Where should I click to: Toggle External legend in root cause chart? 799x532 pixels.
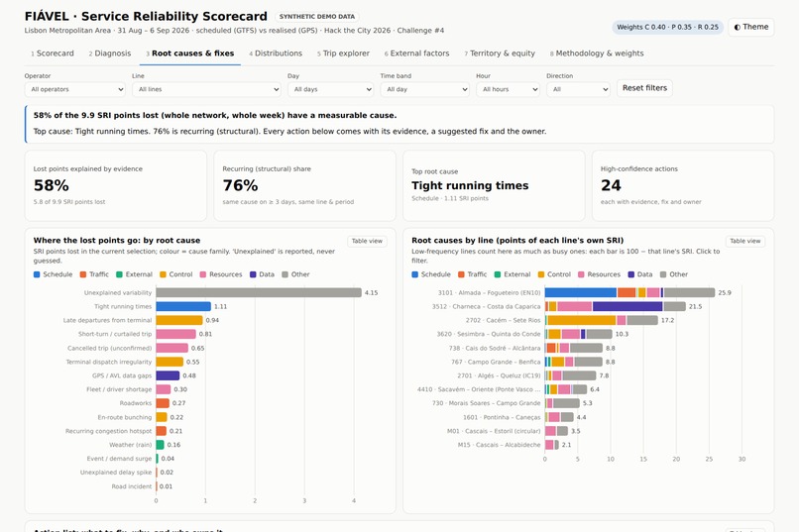134,274
